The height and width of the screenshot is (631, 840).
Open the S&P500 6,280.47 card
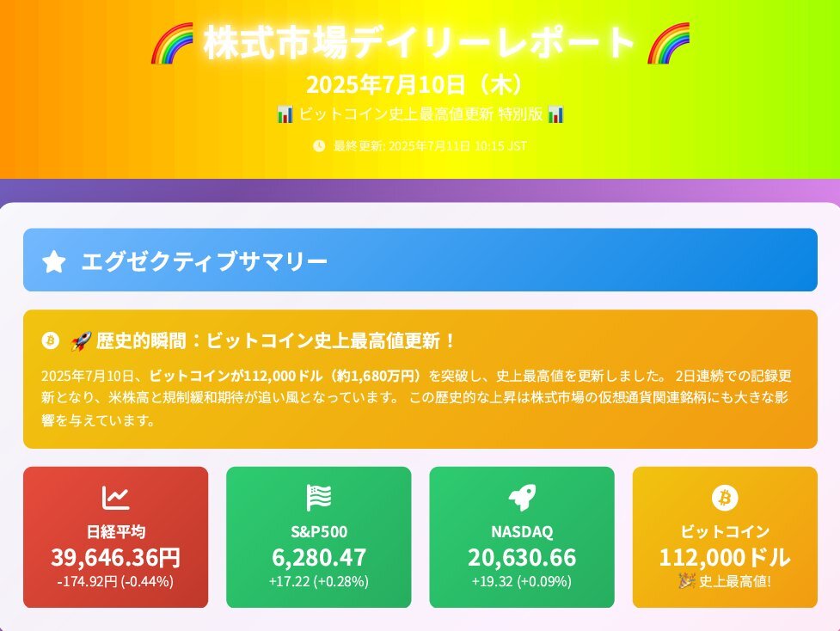[x=319, y=537]
